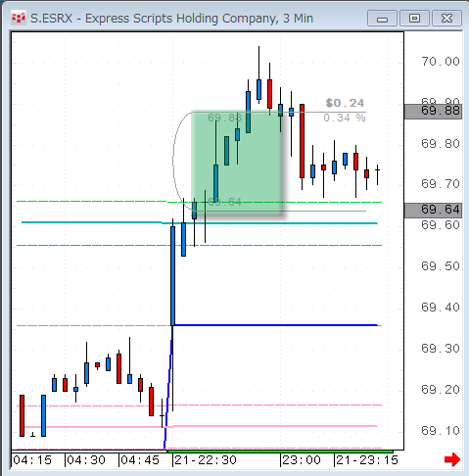
Task: Click the teal horizontal line near 69.60
Action: [x=199, y=223]
